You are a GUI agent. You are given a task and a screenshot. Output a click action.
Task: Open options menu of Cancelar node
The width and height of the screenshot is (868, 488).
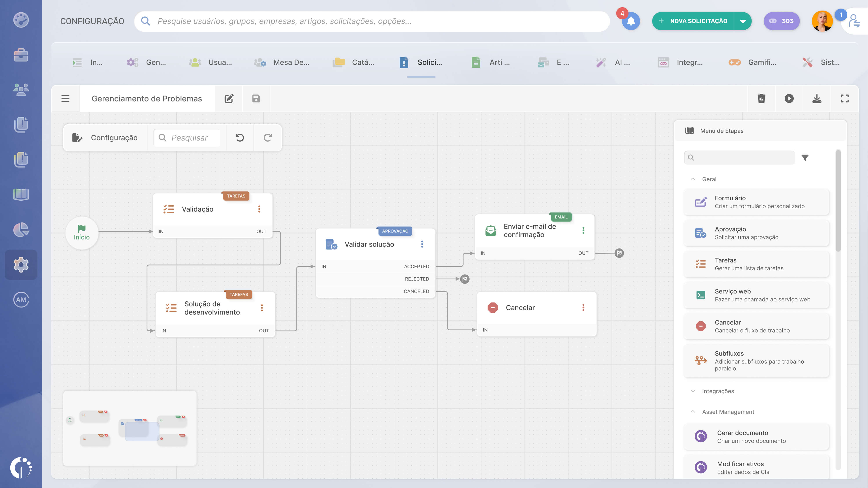(583, 307)
